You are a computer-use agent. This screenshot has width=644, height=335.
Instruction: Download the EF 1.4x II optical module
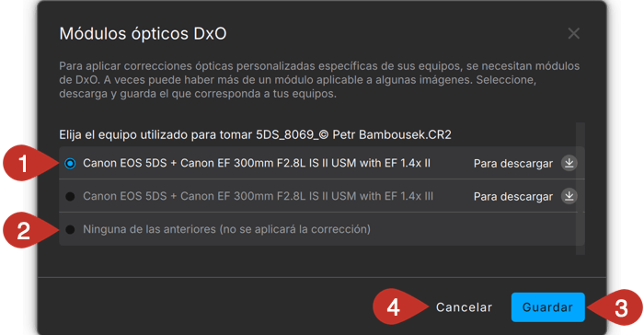(569, 163)
